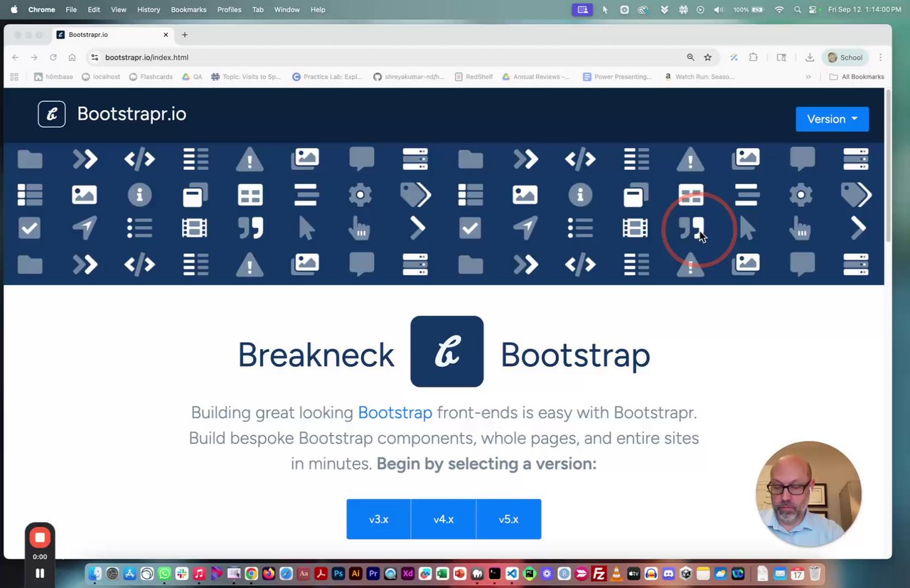Image resolution: width=910 pixels, height=588 pixels.
Task: Open the bookmarks apps grid icon
Action: [14, 77]
